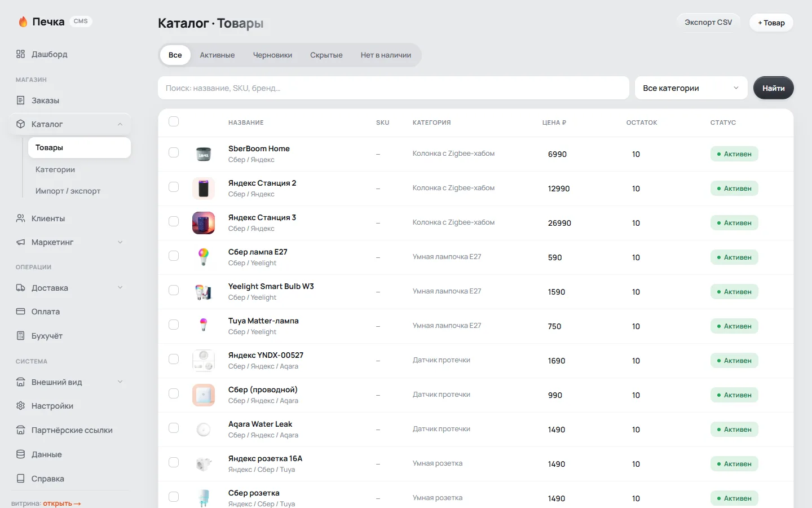812x508 pixels.
Task: Open Яндекс YNDX-00527 product image
Action: coord(204,361)
